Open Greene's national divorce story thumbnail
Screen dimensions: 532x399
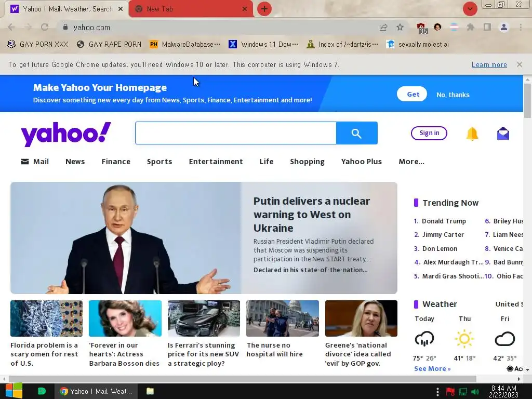coord(361,318)
